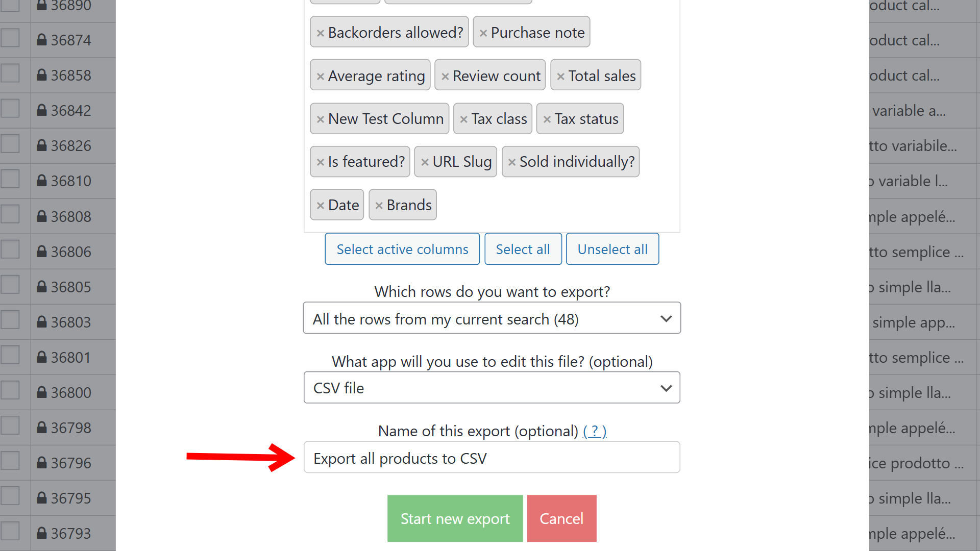Remove the New Test Column tag

[x=321, y=119]
